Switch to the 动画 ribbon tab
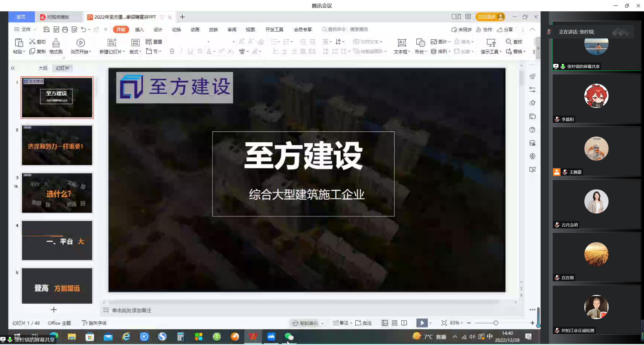 click(195, 29)
